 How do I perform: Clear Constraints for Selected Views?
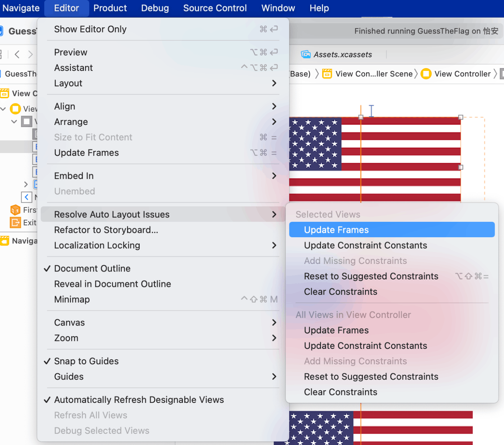pyautogui.click(x=392, y=292)
